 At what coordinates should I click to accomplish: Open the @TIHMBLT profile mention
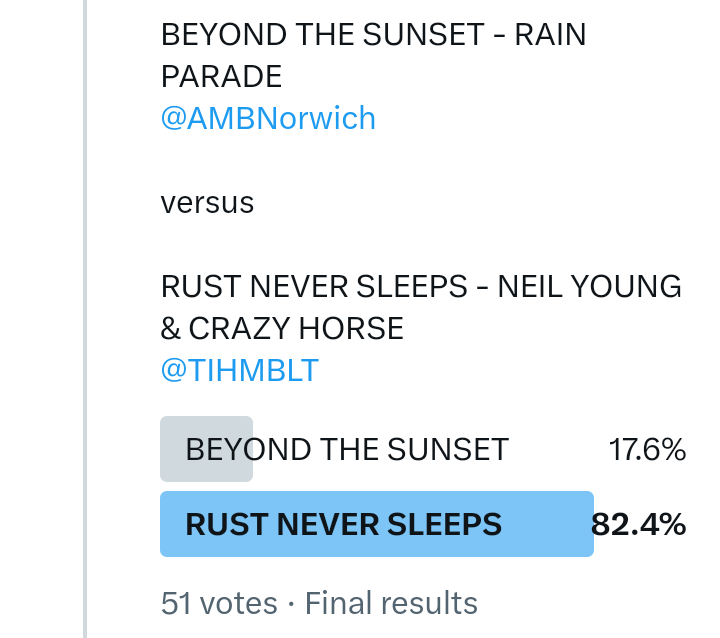coord(240,370)
